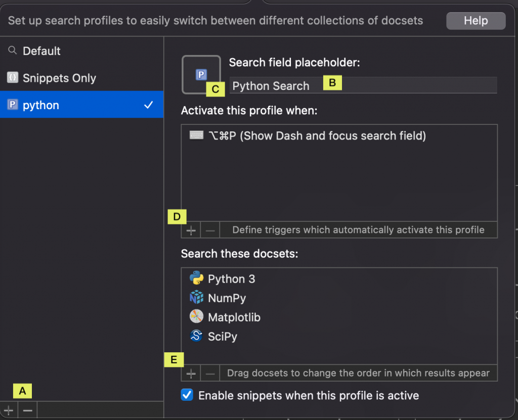
Task: Add a new activation trigger
Action: pos(191,230)
